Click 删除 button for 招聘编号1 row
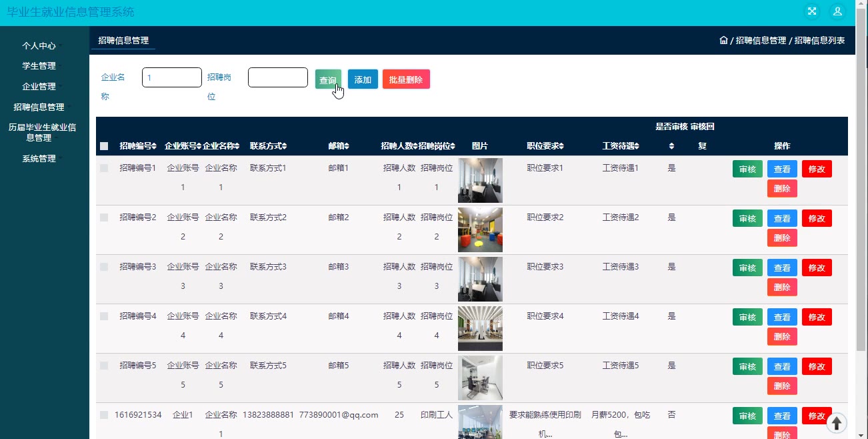 click(x=782, y=188)
